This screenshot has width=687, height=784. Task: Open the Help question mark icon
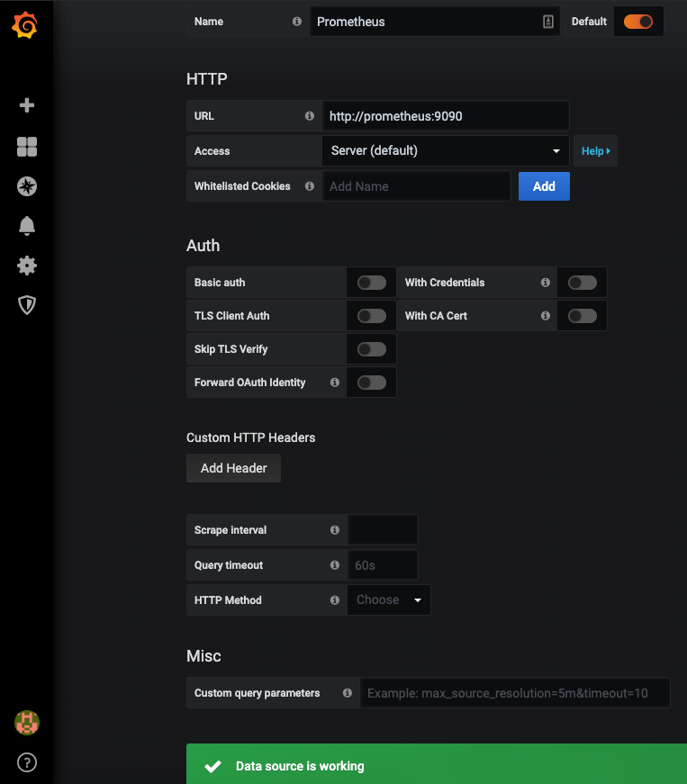tap(27, 762)
